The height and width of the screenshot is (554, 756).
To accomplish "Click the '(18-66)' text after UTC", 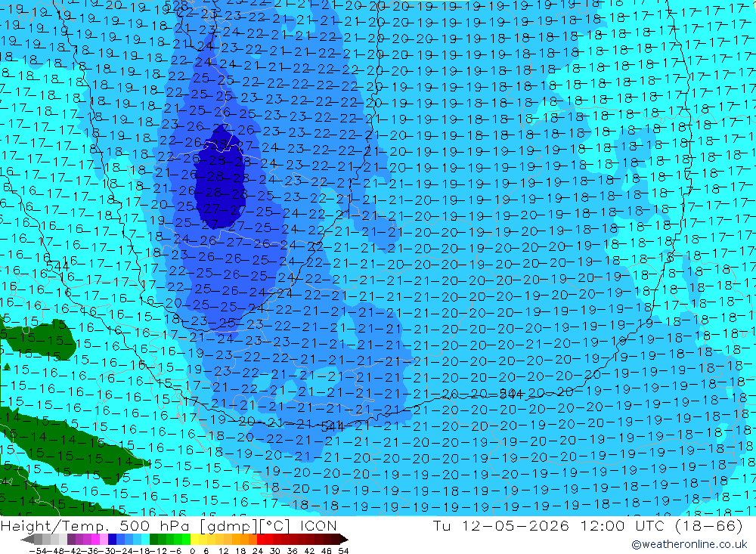I will click(709, 525).
